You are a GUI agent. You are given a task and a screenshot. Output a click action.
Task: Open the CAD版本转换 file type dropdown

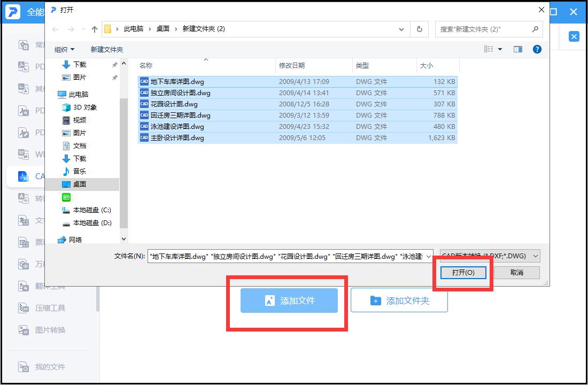tap(489, 256)
